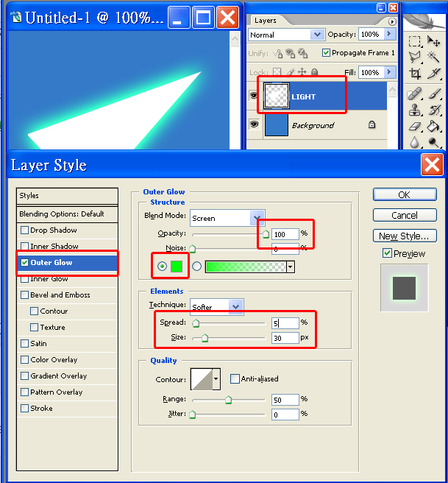Screen dimensions: 448x483
Task: Select the Slice knife tool
Action: click(433, 74)
